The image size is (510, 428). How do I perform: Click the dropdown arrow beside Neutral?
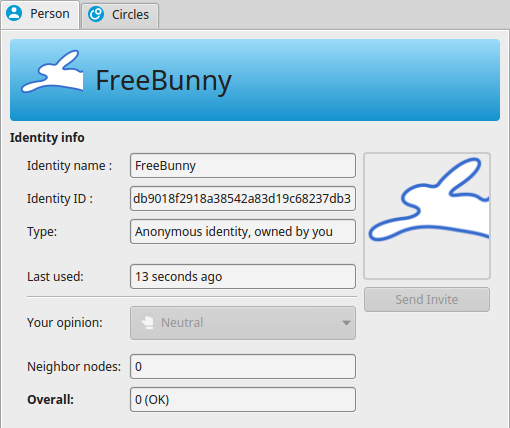[346, 323]
